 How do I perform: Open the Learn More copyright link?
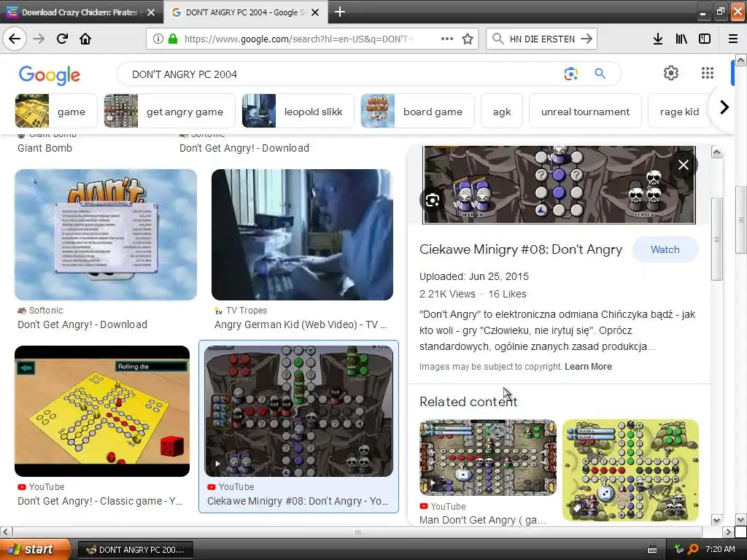click(588, 367)
